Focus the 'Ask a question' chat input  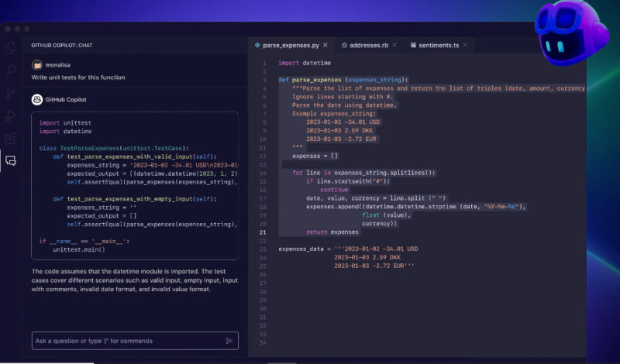(135, 341)
